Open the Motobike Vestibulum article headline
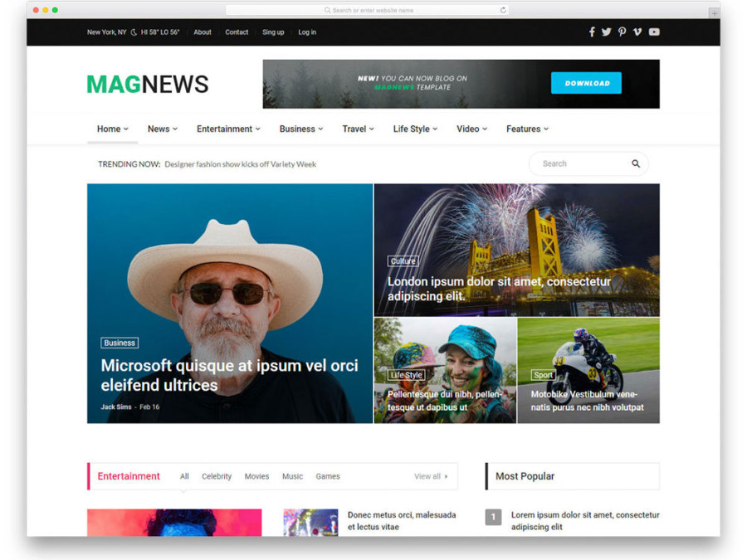Viewport: 747px width, 560px height. click(587, 401)
